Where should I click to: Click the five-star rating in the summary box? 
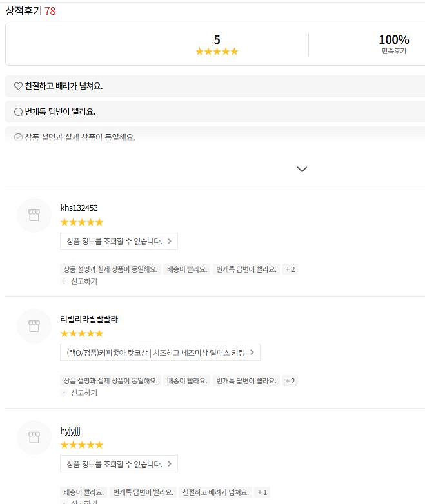coord(217,52)
